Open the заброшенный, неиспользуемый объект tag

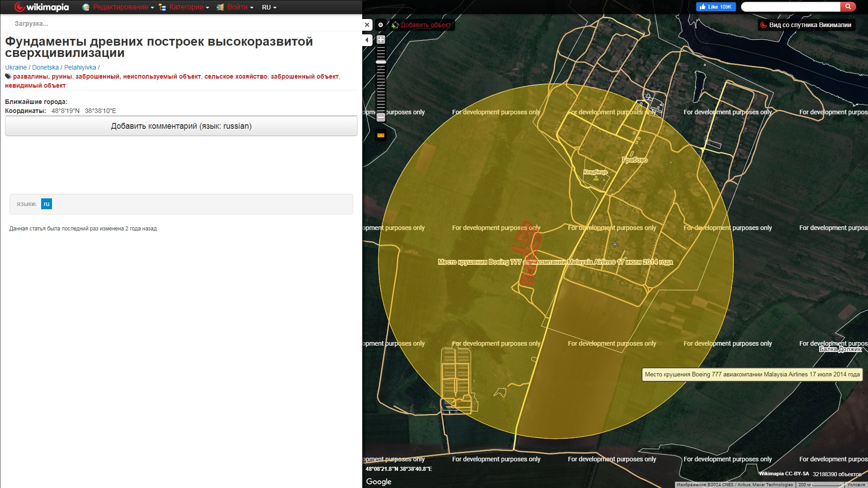click(x=138, y=76)
